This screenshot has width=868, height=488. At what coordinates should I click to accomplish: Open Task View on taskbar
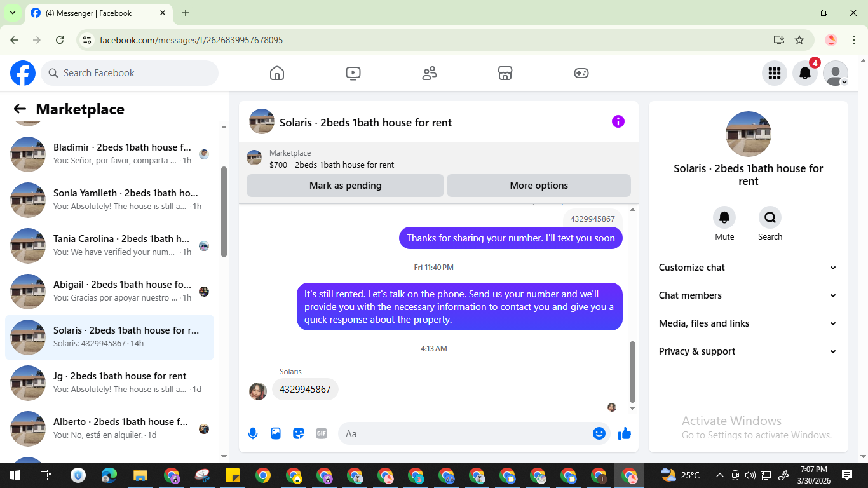click(x=46, y=475)
